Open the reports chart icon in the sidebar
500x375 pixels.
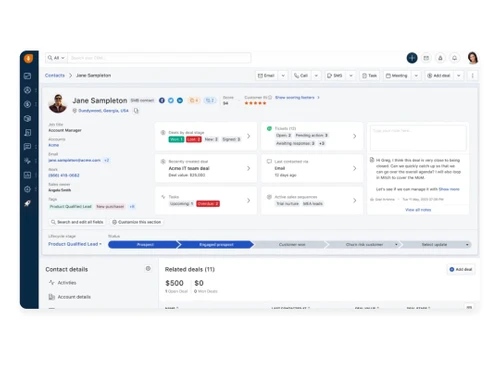point(28,175)
